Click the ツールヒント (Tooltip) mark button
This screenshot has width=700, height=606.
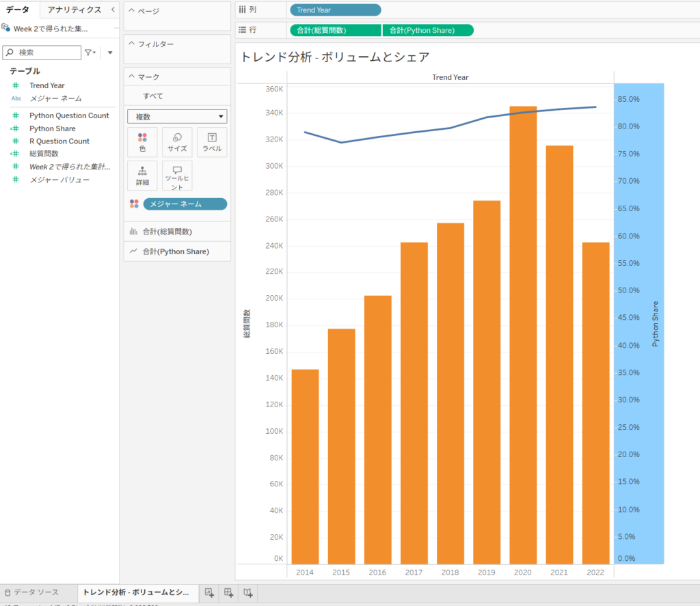pyautogui.click(x=177, y=176)
